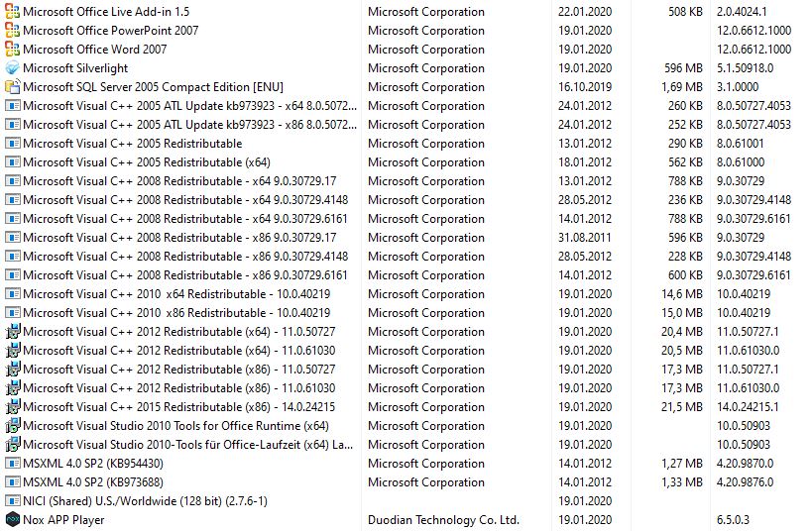This screenshot has width=812, height=531.
Task: Click the Duodian Technology Co. Ltd. publisher cell
Action: [x=443, y=520]
